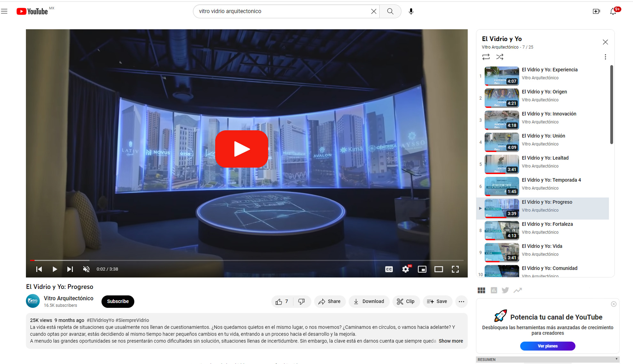633x364 pixels.
Task: Click the Vida video thumbnail
Action: (502, 252)
